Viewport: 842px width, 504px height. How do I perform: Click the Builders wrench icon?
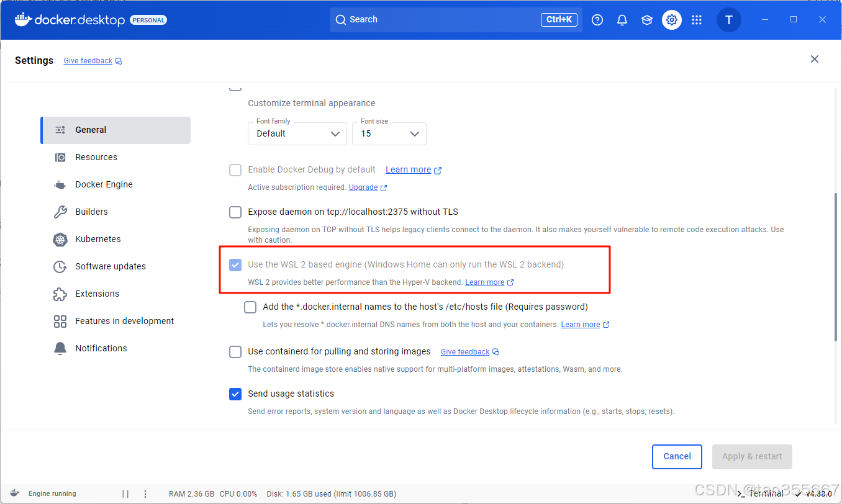[60, 212]
